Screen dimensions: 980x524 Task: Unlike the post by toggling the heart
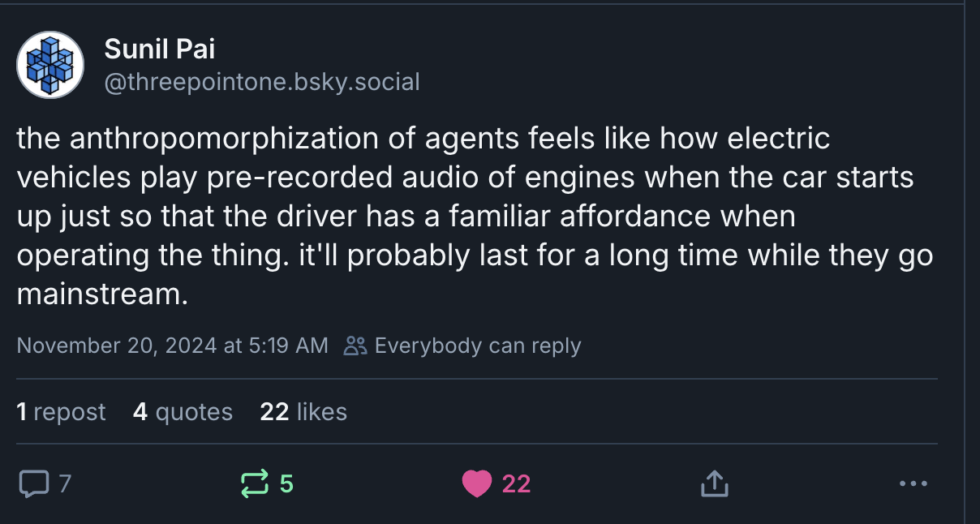pyautogui.click(x=479, y=483)
